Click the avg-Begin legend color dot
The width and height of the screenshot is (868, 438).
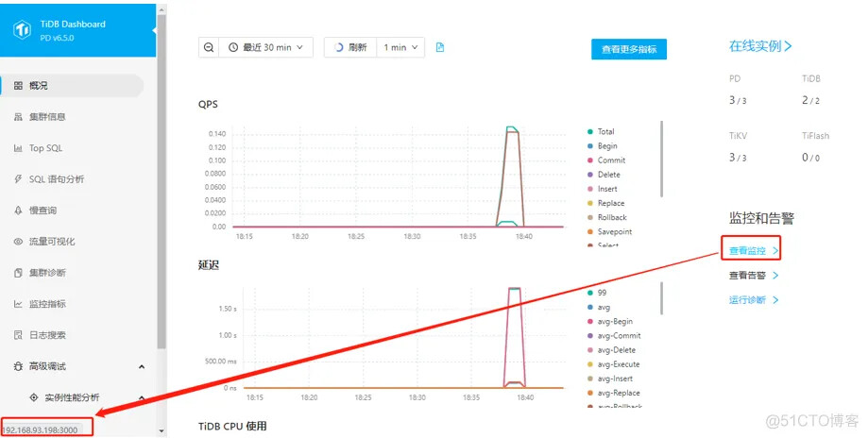tap(590, 321)
